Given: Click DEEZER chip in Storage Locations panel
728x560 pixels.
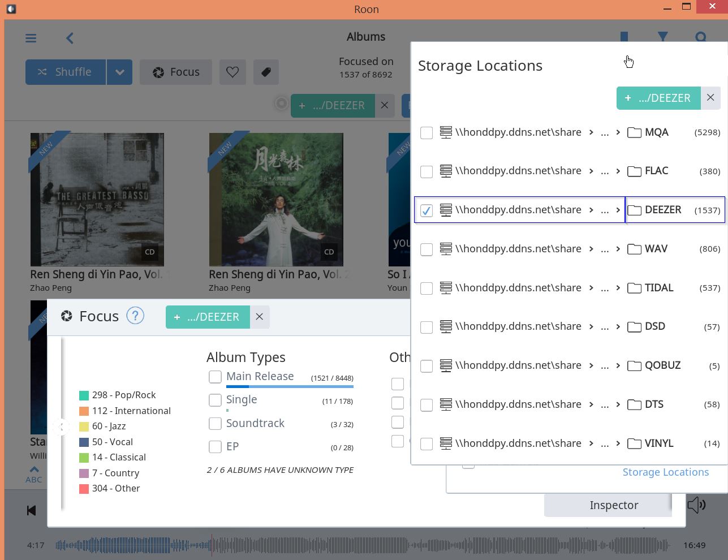Looking at the screenshot, I should 658,98.
